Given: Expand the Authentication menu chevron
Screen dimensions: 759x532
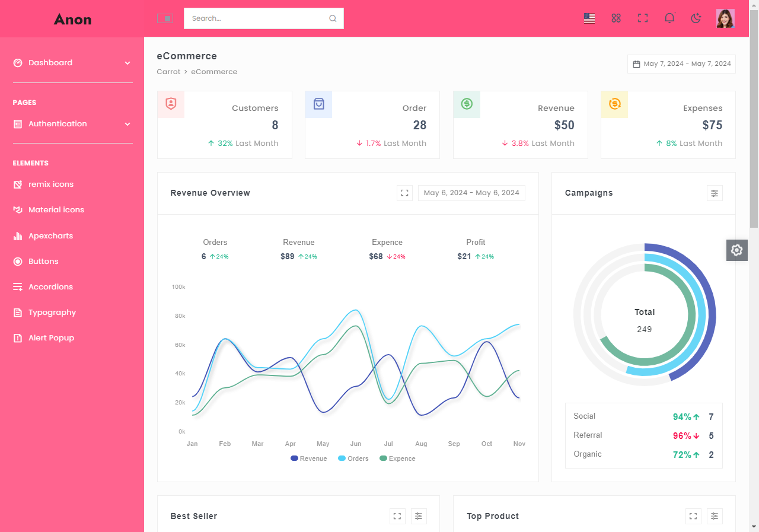Looking at the screenshot, I should pyautogui.click(x=127, y=124).
